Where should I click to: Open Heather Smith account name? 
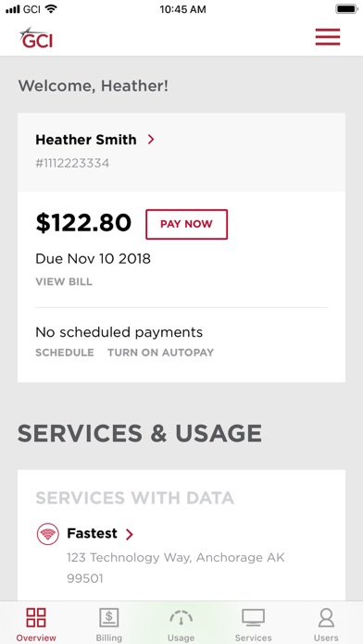click(x=86, y=140)
